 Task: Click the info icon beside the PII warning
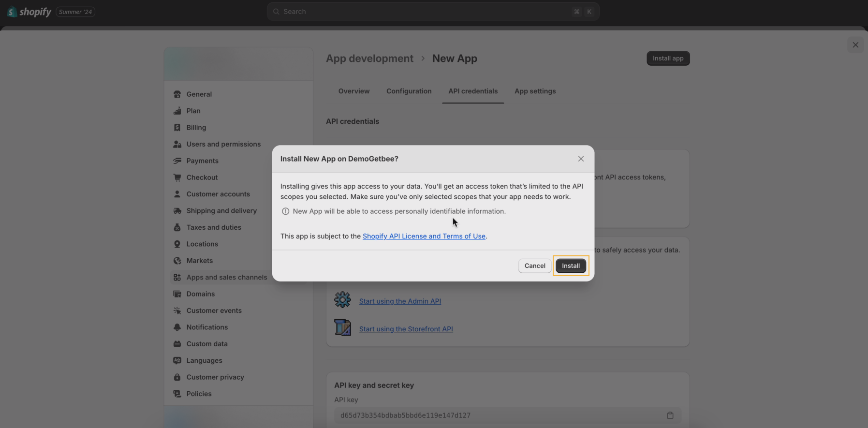(285, 211)
